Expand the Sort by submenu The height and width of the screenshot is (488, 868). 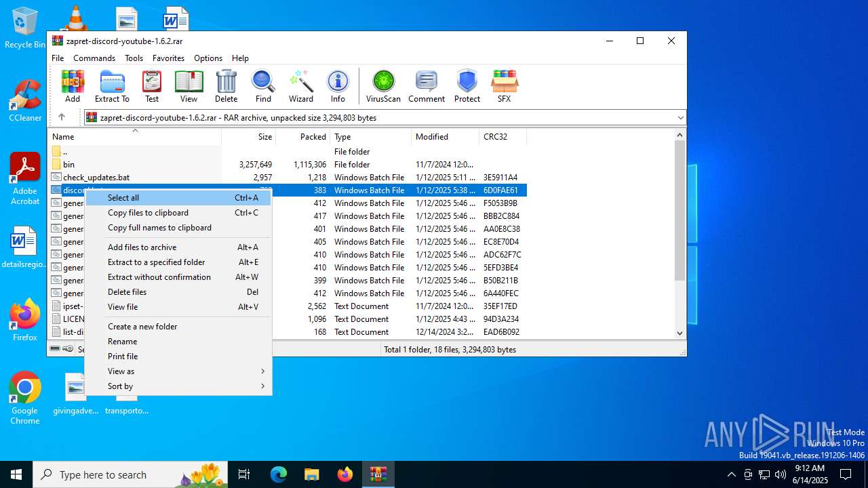pos(179,386)
